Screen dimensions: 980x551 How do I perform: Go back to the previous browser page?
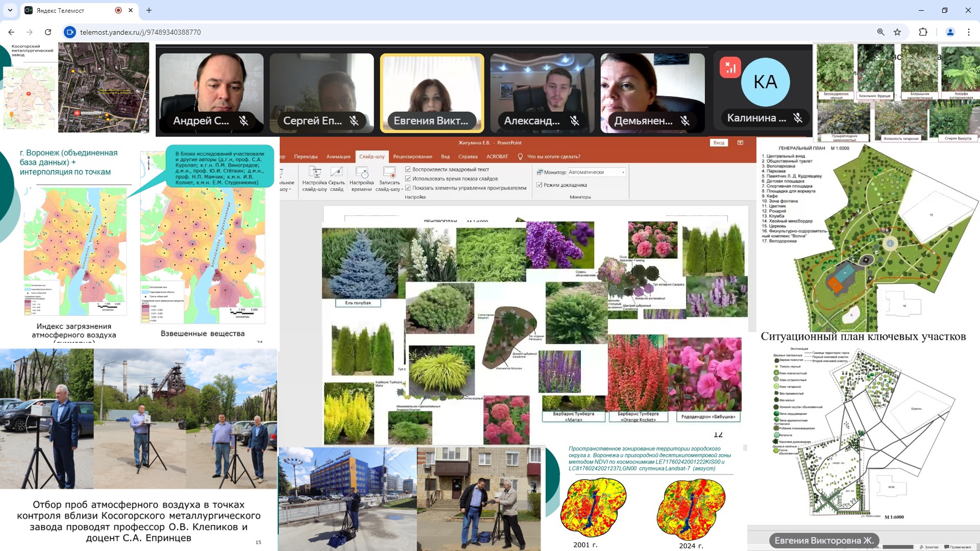pos(11,32)
